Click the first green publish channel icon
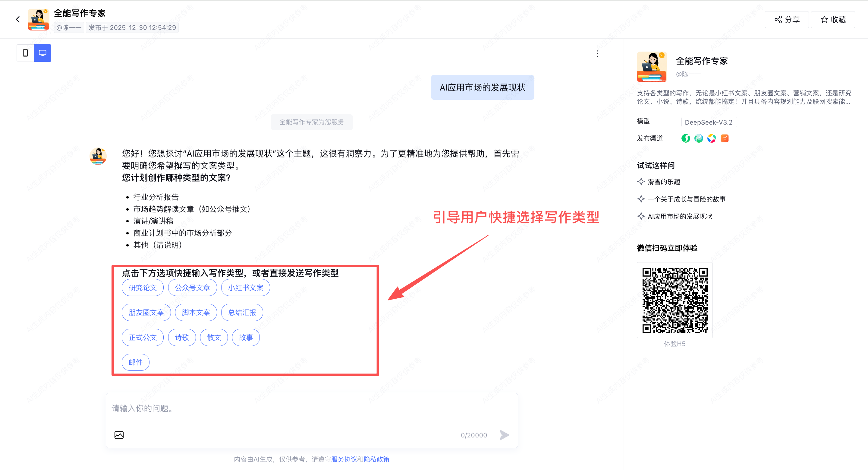Viewport: 868px width, 470px height. point(685,138)
